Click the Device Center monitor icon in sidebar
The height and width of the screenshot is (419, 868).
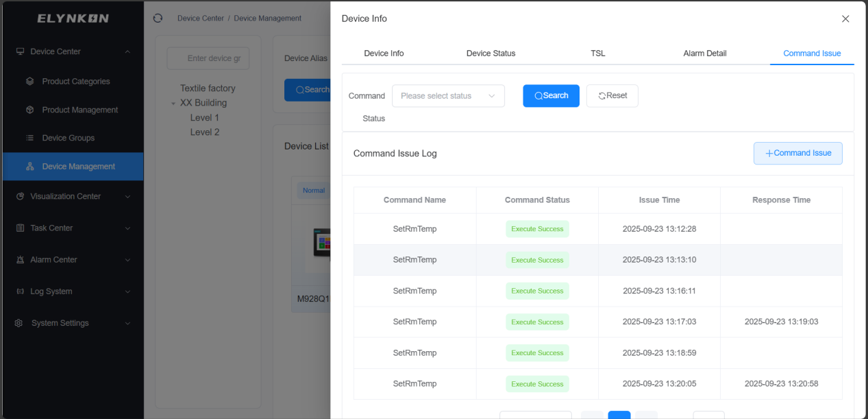[x=20, y=51]
